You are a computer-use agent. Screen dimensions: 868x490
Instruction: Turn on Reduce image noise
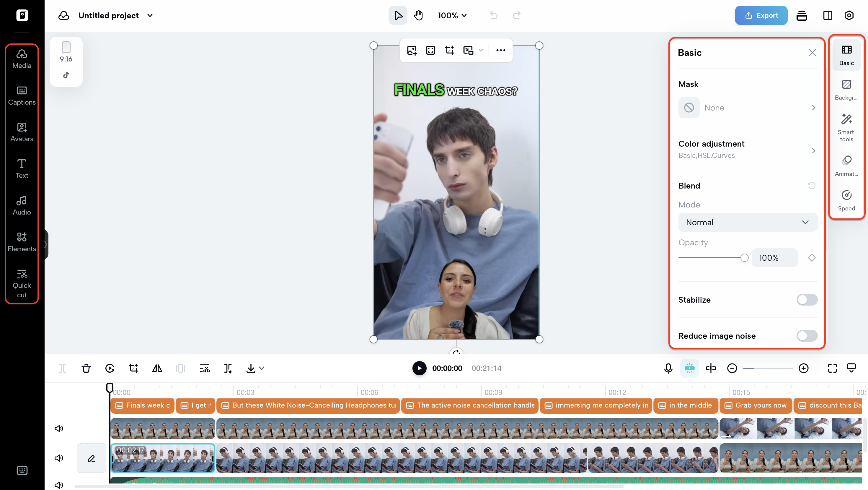pyautogui.click(x=807, y=335)
